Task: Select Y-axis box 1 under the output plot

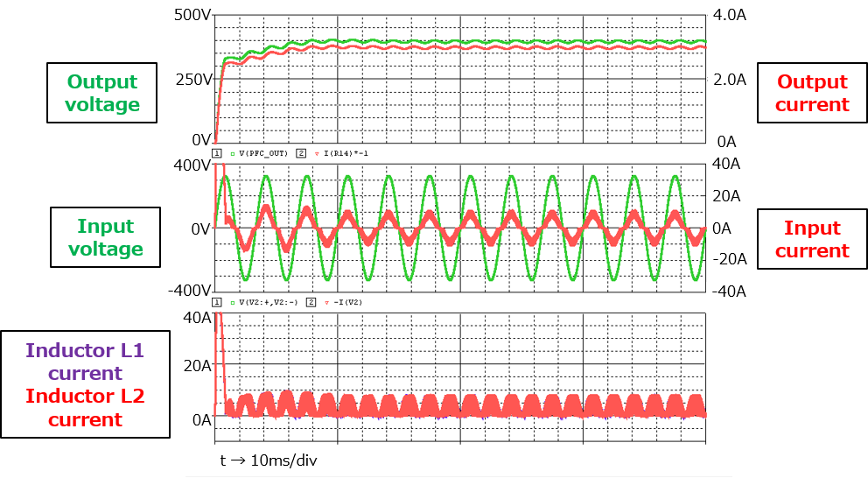Action: [x=216, y=153]
